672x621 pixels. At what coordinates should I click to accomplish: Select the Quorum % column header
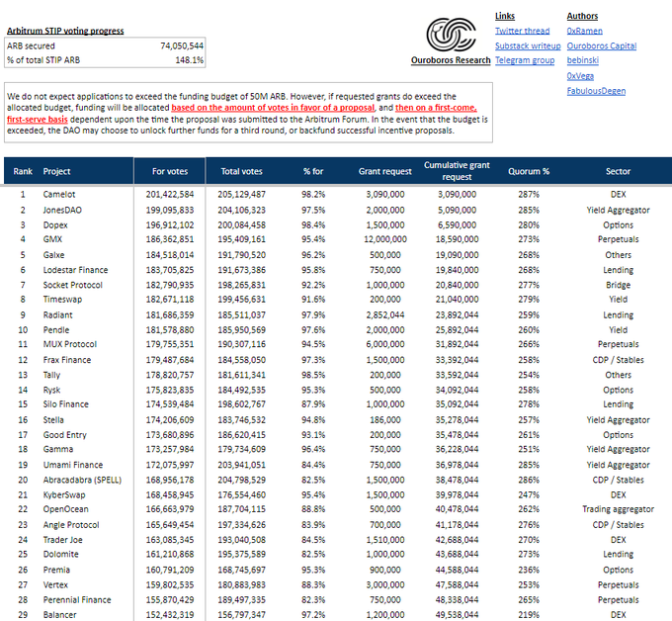pyautogui.click(x=529, y=171)
